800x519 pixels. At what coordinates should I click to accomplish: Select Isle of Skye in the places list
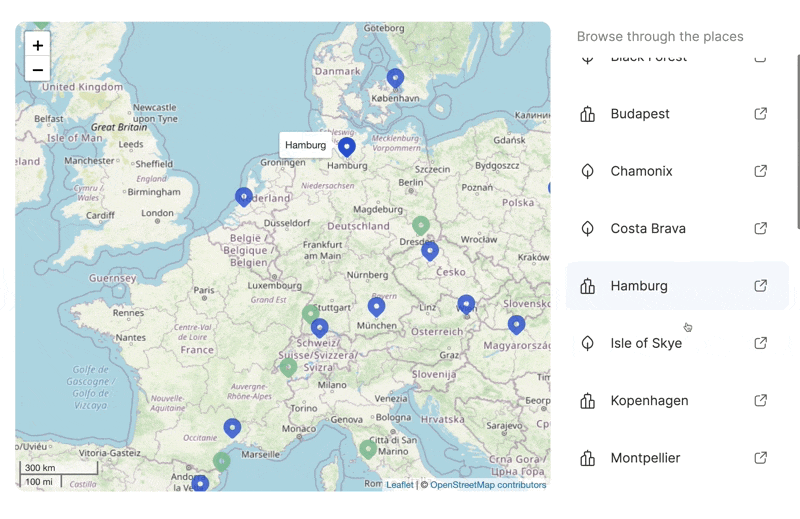tap(677, 343)
